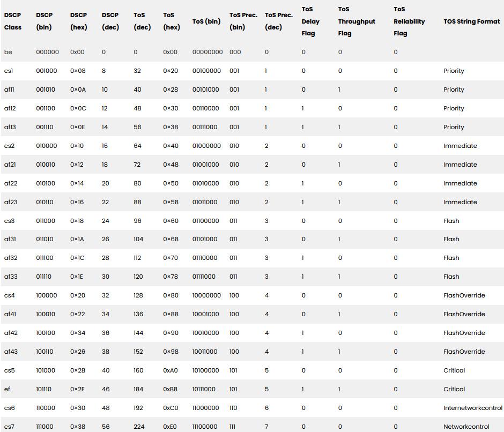This screenshot has height=432, width=504.
Task: Select the 'cs7' class cell
Action: click(x=9, y=427)
